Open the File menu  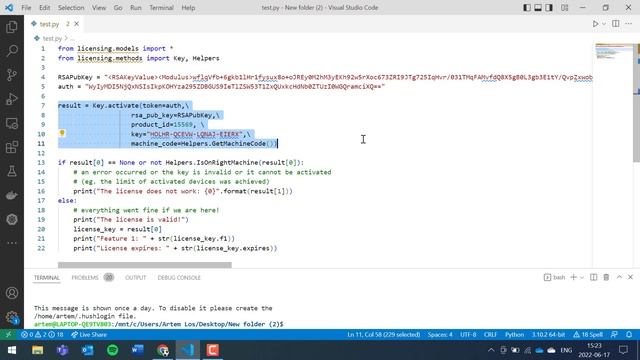(x=26, y=8)
